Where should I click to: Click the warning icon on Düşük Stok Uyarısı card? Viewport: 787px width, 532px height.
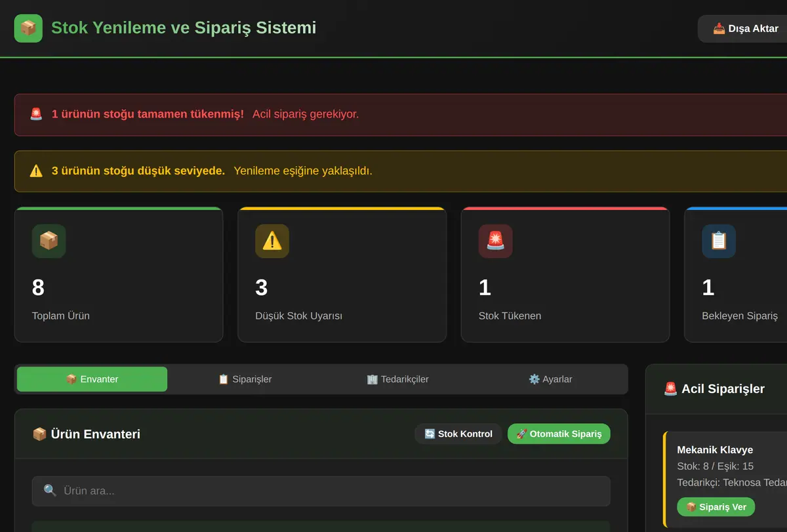(272, 241)
